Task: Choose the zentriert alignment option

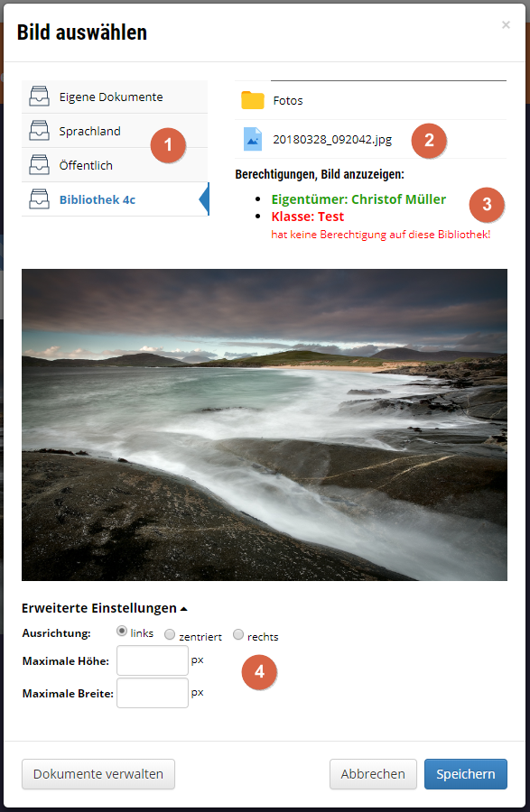Action: tap(170, 634)
